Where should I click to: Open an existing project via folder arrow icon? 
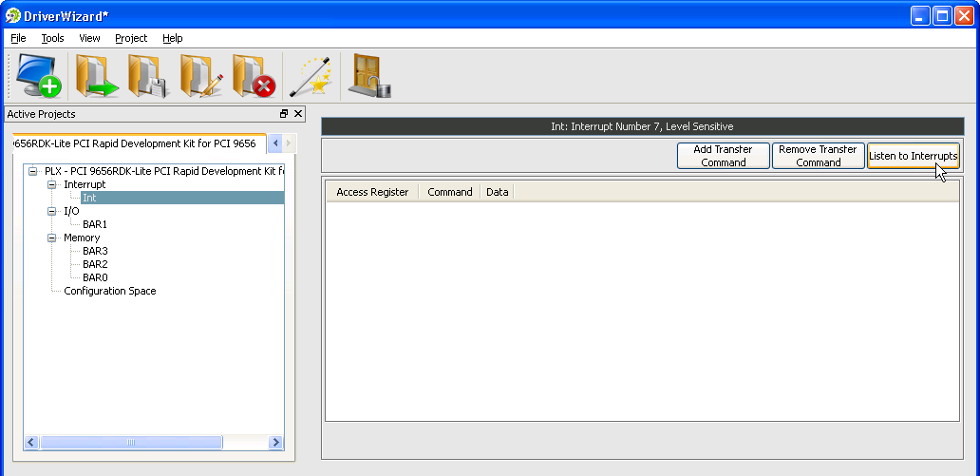96,76
